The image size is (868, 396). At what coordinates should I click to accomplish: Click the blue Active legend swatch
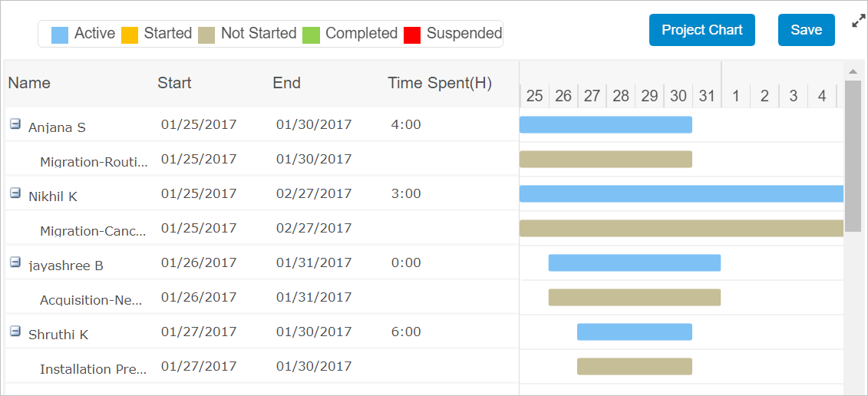tap(60, 35)
